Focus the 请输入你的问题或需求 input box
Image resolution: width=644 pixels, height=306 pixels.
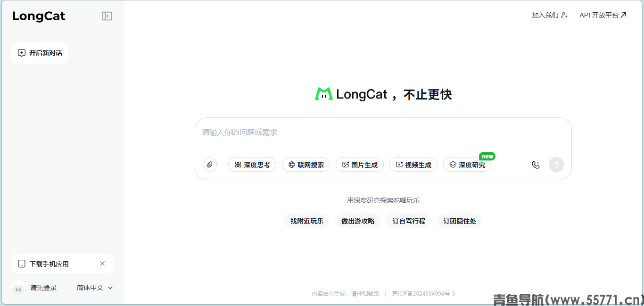[383, 132]
